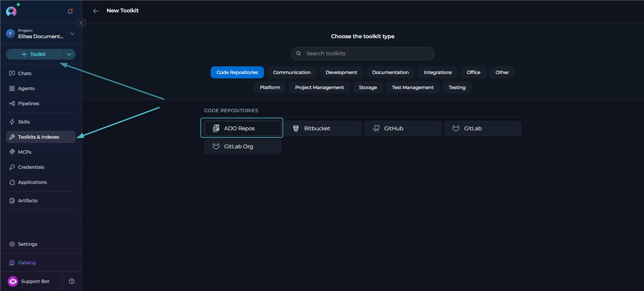Collapse the sidebar with the chevron button
The height and width of the screenshot is (291, 644).
82,23
